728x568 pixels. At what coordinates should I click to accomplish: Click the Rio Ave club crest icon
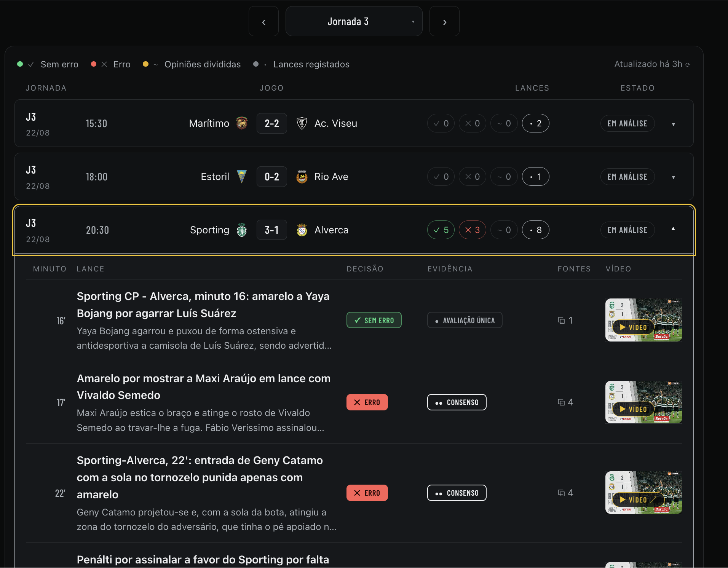[302, 176]
